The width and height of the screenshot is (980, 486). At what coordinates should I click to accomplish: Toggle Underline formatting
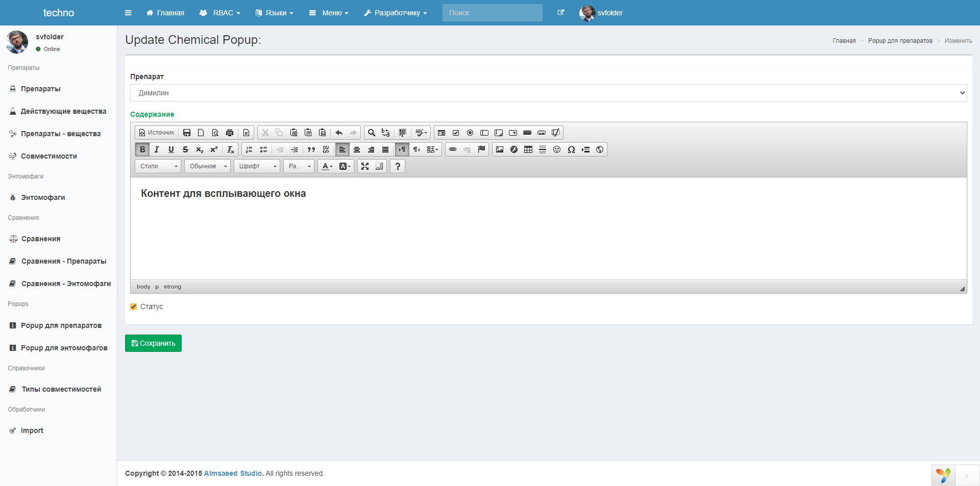(171, 149)
